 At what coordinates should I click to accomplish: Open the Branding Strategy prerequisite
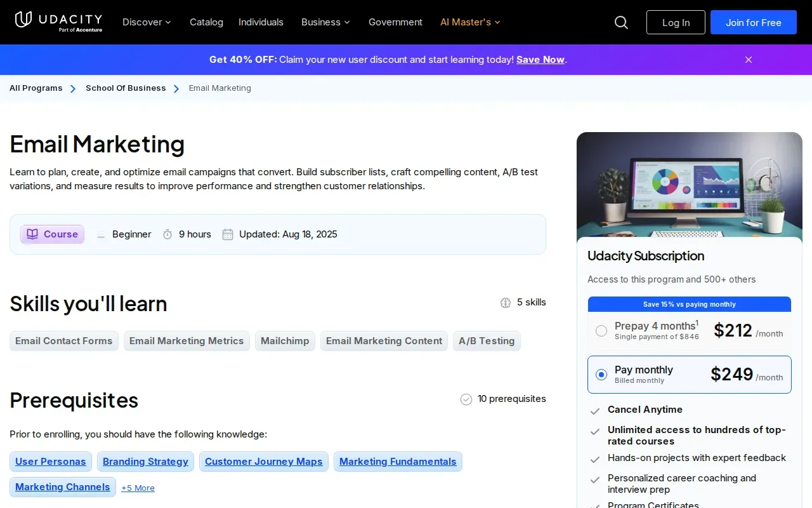click(145, 462)
